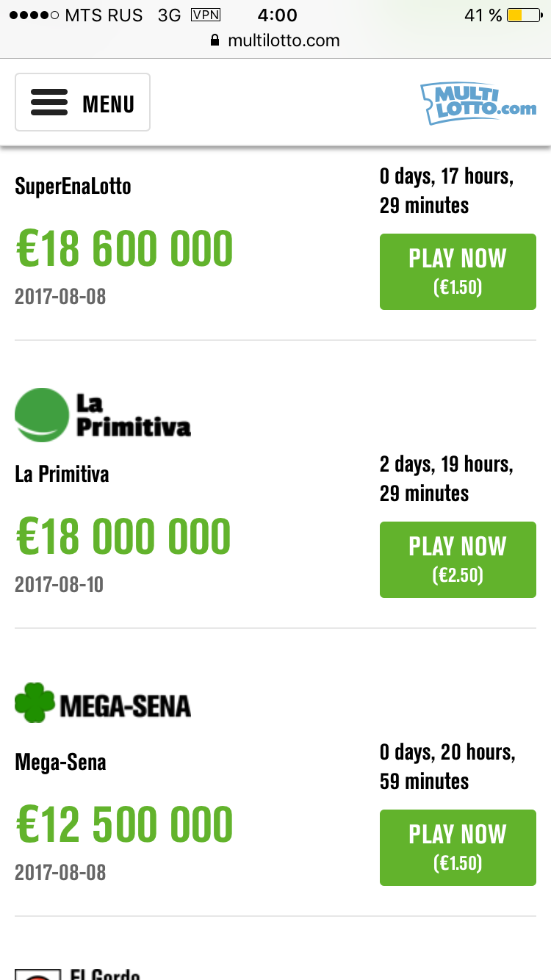The height and width of the screenshot is (980, 551).
Task: Tap the €18 000 000 jackpot amount
Action: tap(123, 538)
